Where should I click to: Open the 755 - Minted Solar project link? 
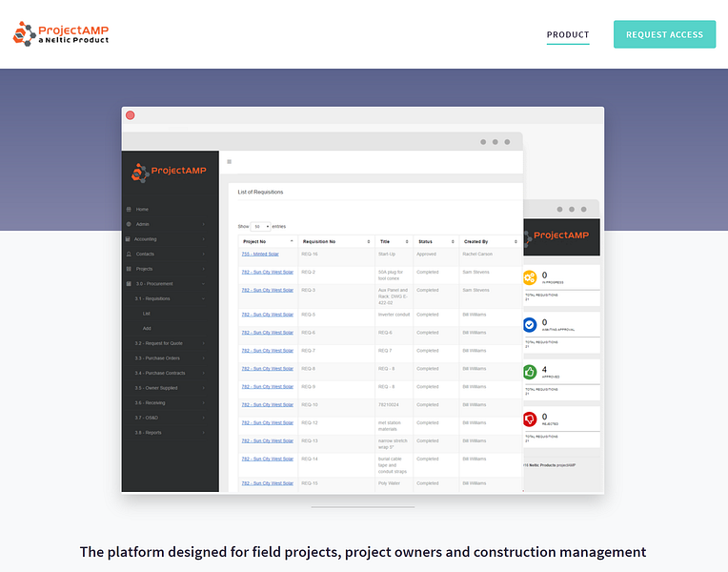point(260,255)
